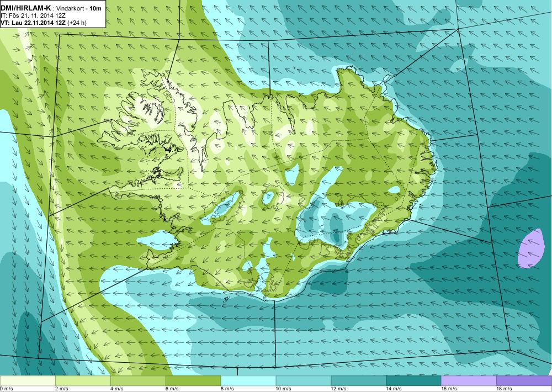
Task: Click the 2–4 m/s light green swatch
Action: coord(83,380)
